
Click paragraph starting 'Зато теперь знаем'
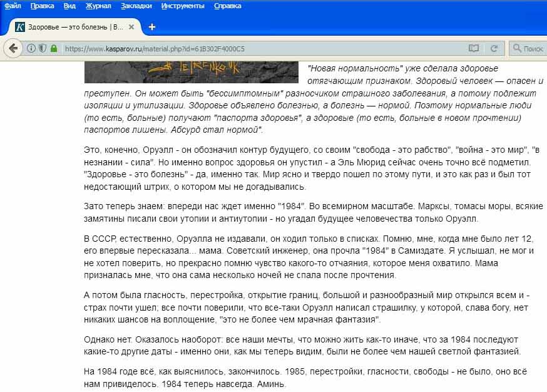[314, 212]
